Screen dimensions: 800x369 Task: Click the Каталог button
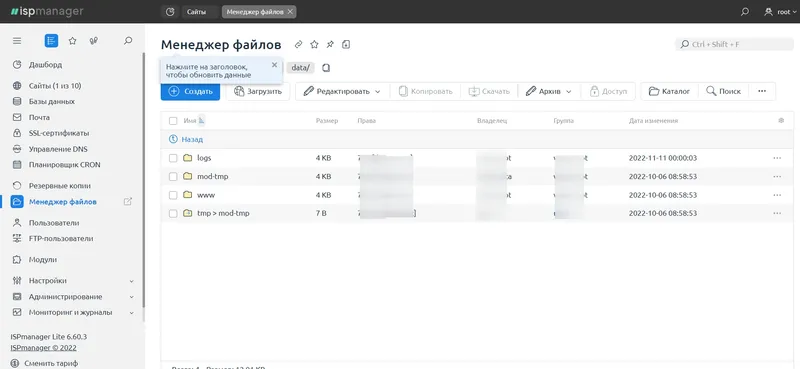(x=669, y=91)
